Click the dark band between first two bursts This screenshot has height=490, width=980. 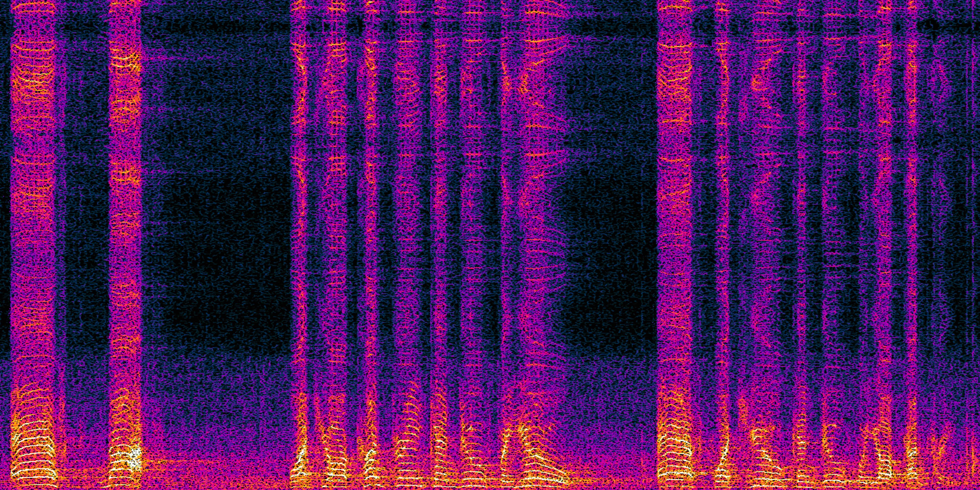[87, 244]
